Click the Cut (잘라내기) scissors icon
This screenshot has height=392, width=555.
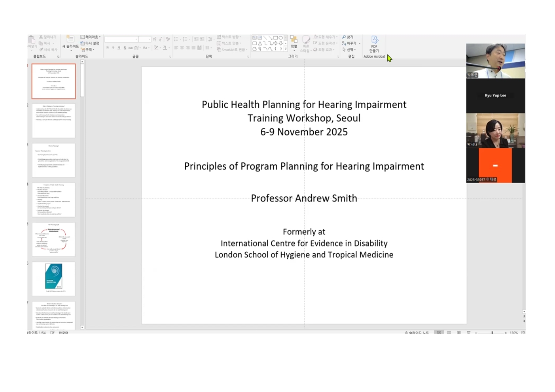pyautogui.click(x=41, y=37)
